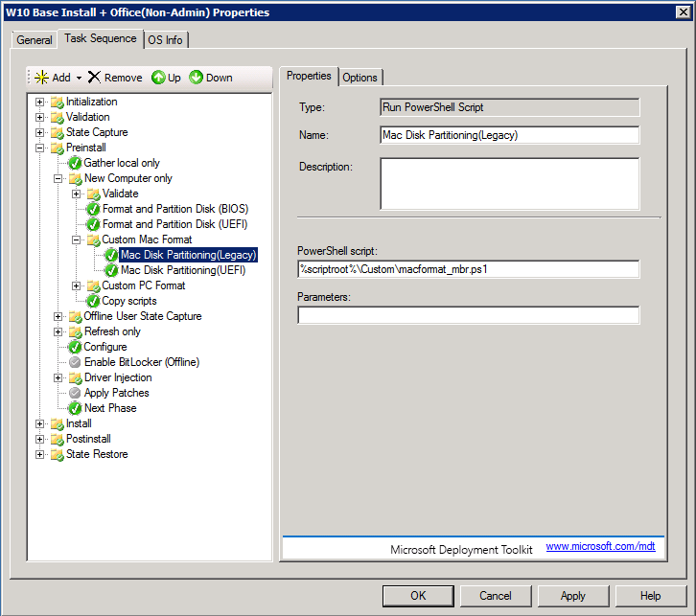
Task: Click the disabled Apply Patches grey icon
Action: point(75,394)
